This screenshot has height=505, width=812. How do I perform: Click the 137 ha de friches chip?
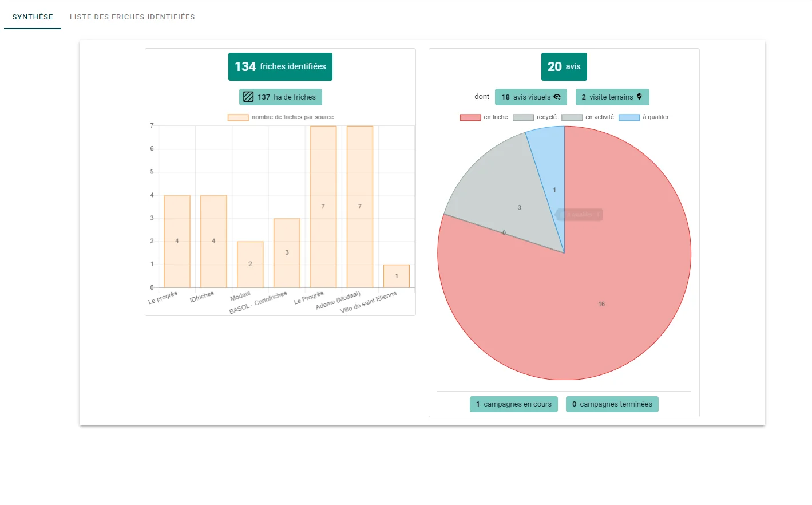click(280, 97)
